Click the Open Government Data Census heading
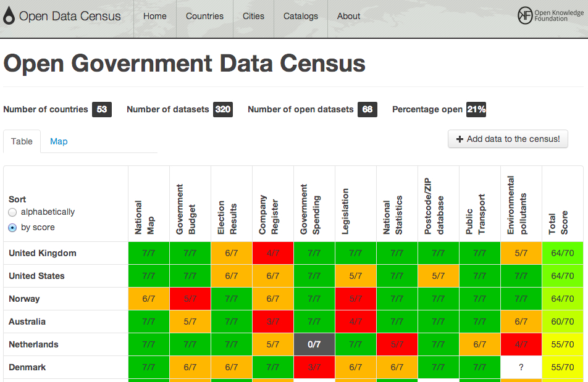Viewport: 588px width, 382px height. (x=184, y=64)
